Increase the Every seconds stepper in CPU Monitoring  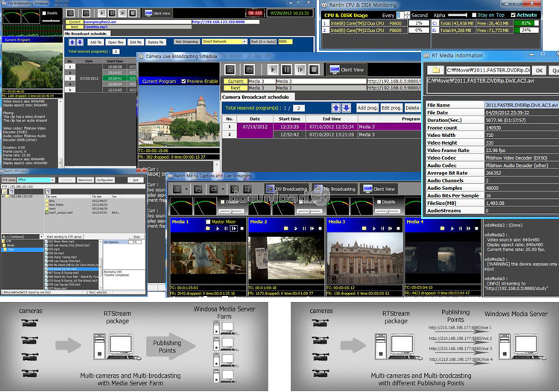click(x=407, y=13)
